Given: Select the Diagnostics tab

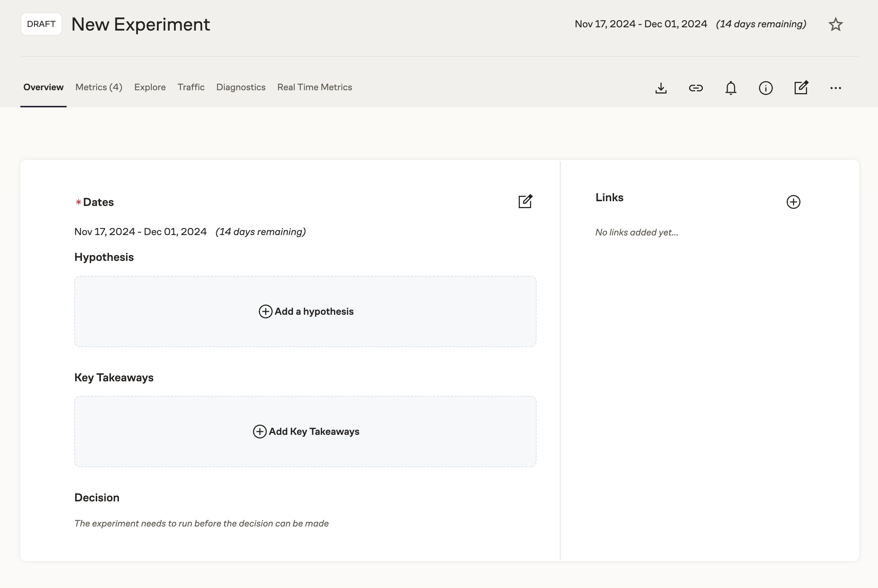Looking at the screenshot, I should tap(240, 87).
